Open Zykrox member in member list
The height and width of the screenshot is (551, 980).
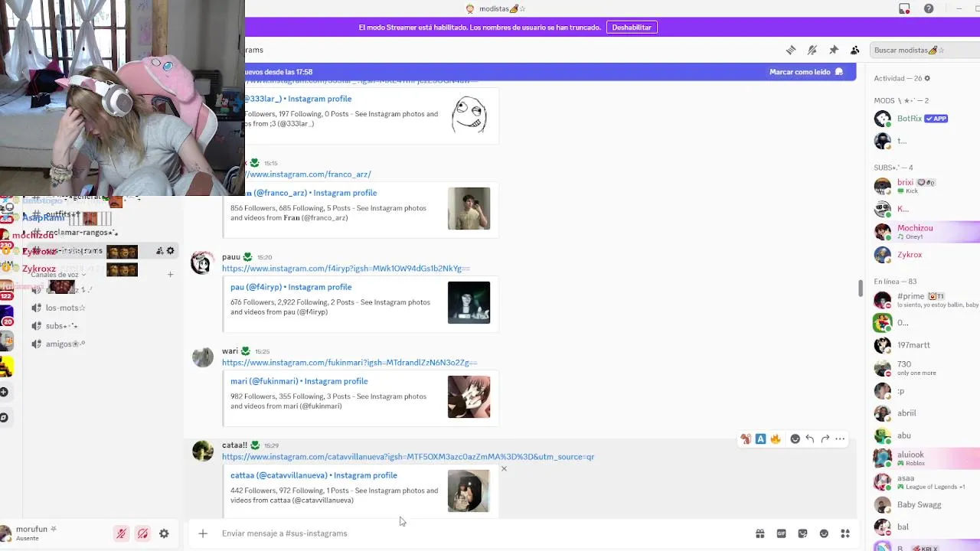[x=925, y=255]
